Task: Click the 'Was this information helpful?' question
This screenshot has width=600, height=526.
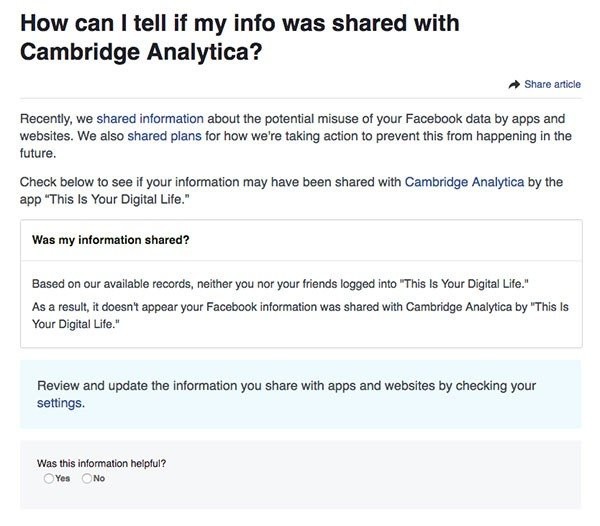Action: (101, 463)
